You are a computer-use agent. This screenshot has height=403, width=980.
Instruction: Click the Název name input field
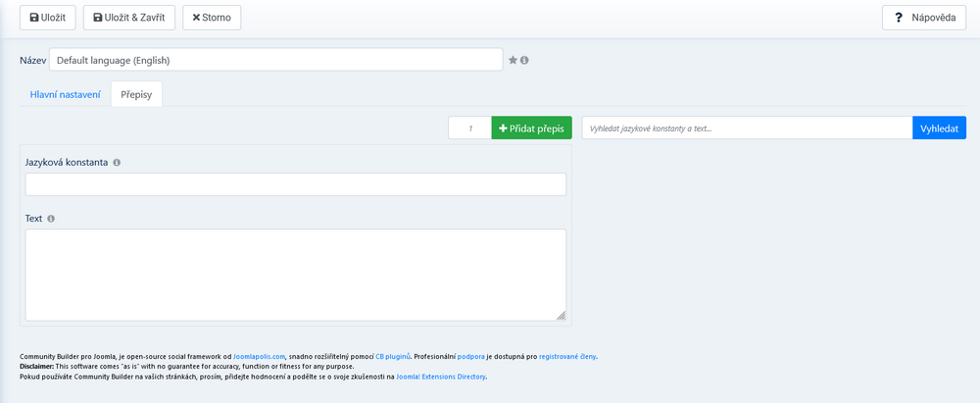(275, 60)
